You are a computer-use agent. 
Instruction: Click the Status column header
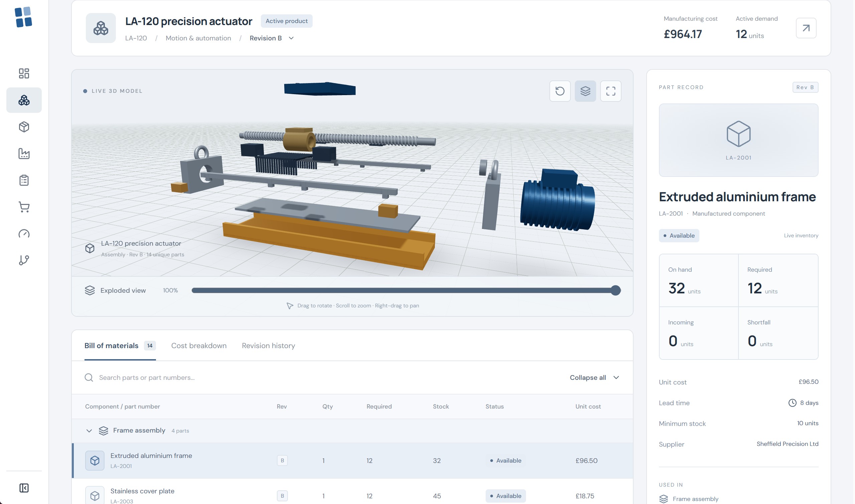coord(494,407)
